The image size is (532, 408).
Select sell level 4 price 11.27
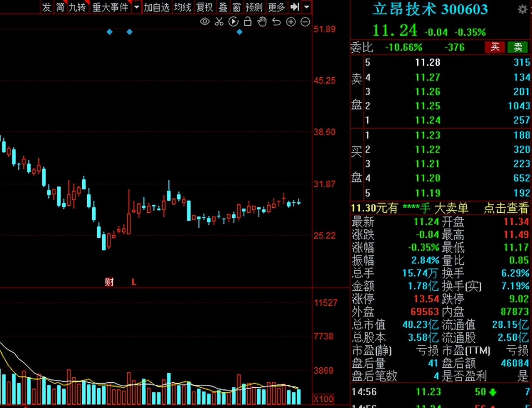click(x=427, y=77)
